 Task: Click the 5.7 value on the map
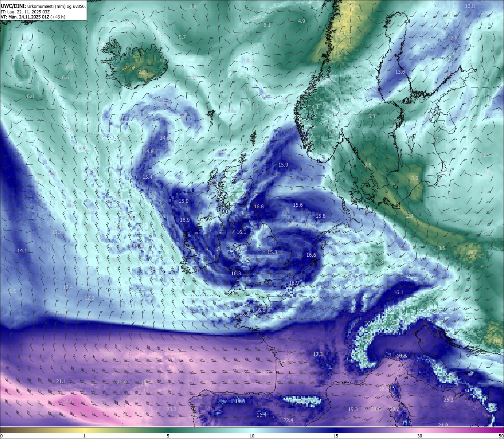click(182, 37)
